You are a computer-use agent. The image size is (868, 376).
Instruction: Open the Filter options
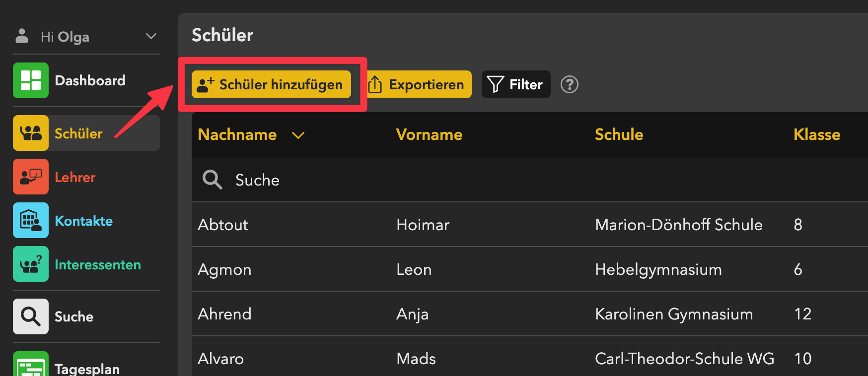pyautogui.click(x=516, y=84)
